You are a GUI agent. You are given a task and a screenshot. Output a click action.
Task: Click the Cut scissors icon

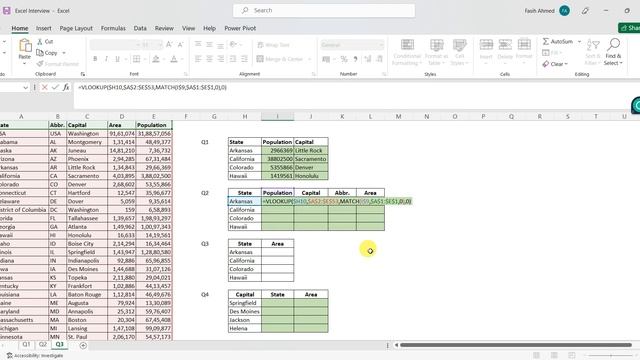[40, 42]
